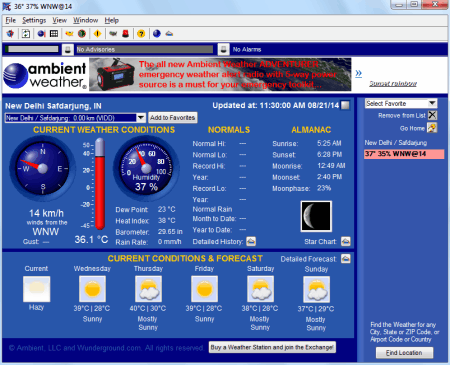Click the Star Chart icon
Image resolution: width=450 pixels, height=365 pixels.
click(x=346, y=241)
